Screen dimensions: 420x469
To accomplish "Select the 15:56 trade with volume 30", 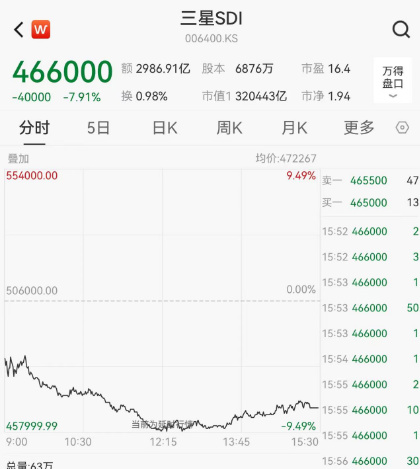I will click(370, 461).
